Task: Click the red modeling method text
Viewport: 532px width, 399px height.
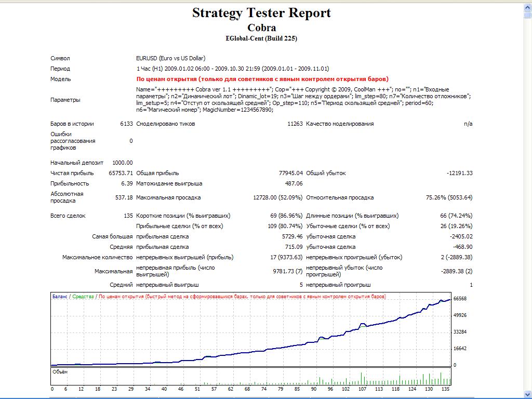Action: pos(262,79)
